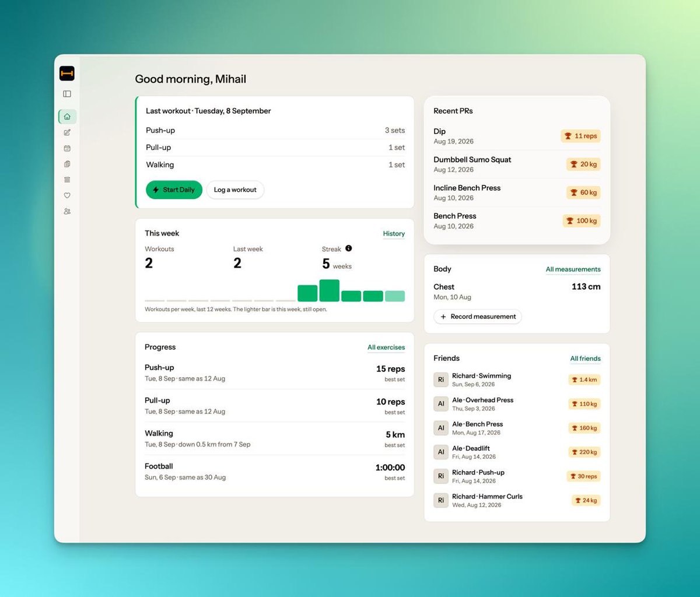Screen dimensions: 700x597
Task: Open the pencil edit/log sidebar icon
Action: coord(67,132)
